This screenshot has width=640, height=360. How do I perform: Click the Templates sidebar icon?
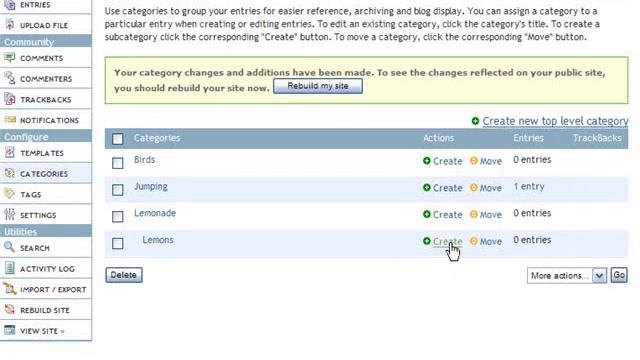(x=10, y=153)
